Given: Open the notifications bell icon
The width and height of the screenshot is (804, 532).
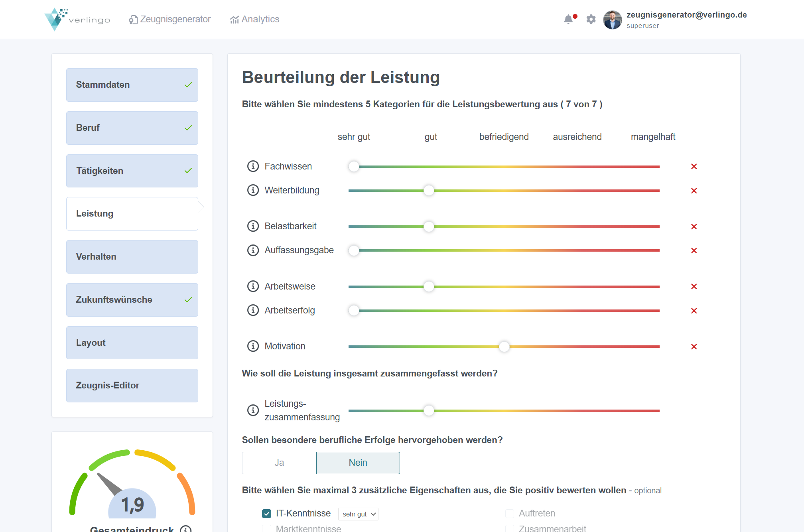Looking at the screenshot, I should [568, 19].
